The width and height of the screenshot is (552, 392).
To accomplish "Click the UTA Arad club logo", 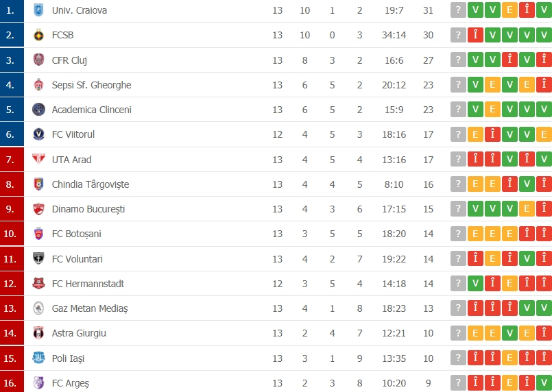I will (x=38, y=160).
